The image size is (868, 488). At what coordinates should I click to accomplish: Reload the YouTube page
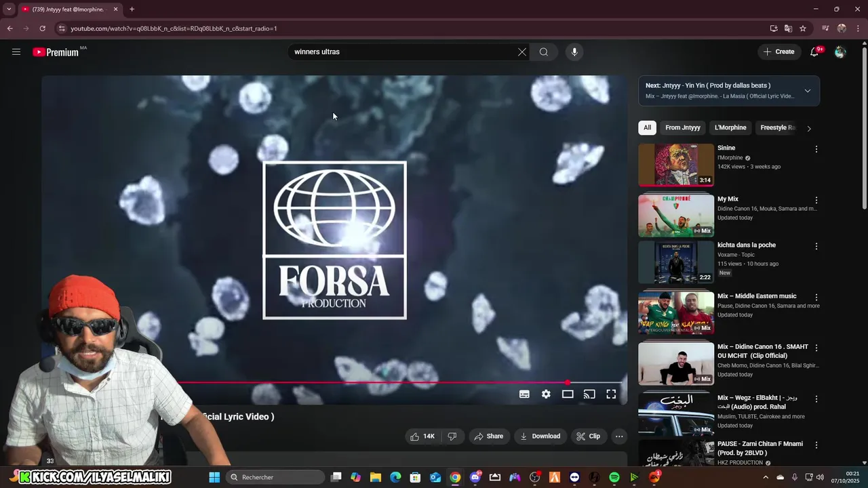point(42,28)
